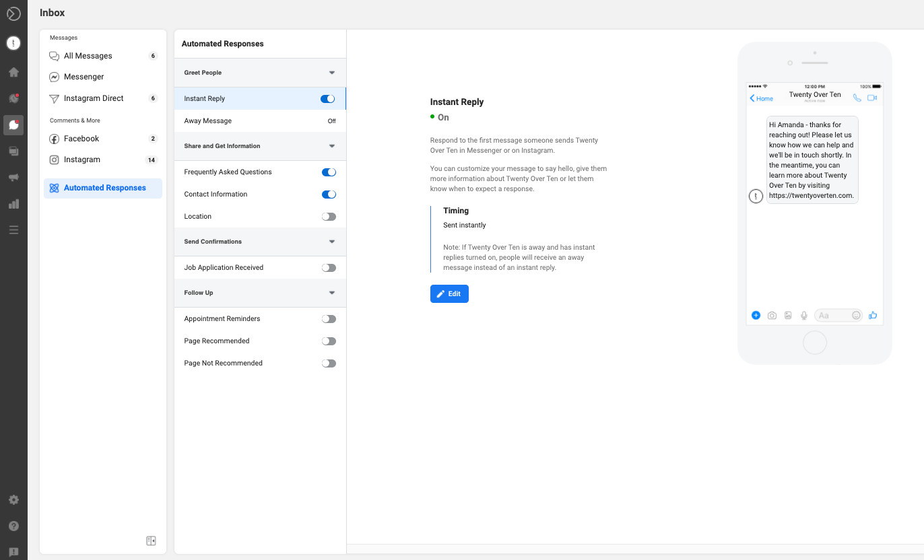Open the Insights bar chart icon in sidebar

(x=13, y=204)
